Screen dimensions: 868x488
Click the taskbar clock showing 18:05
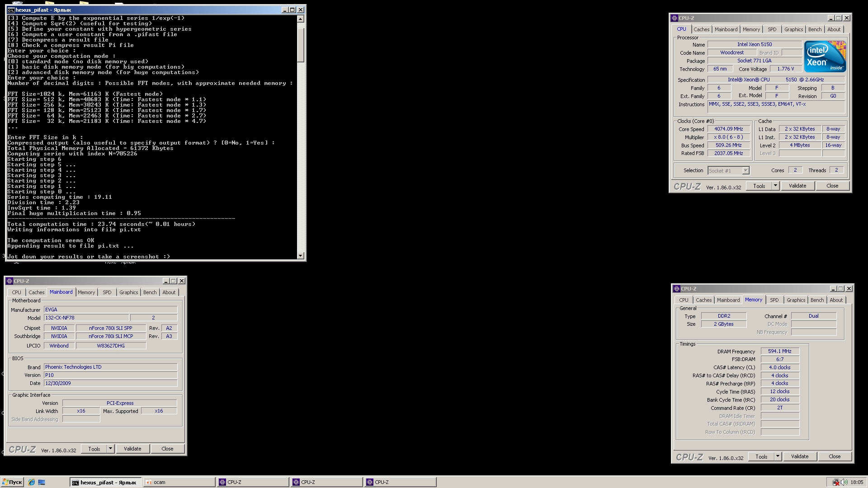[857, 482]
